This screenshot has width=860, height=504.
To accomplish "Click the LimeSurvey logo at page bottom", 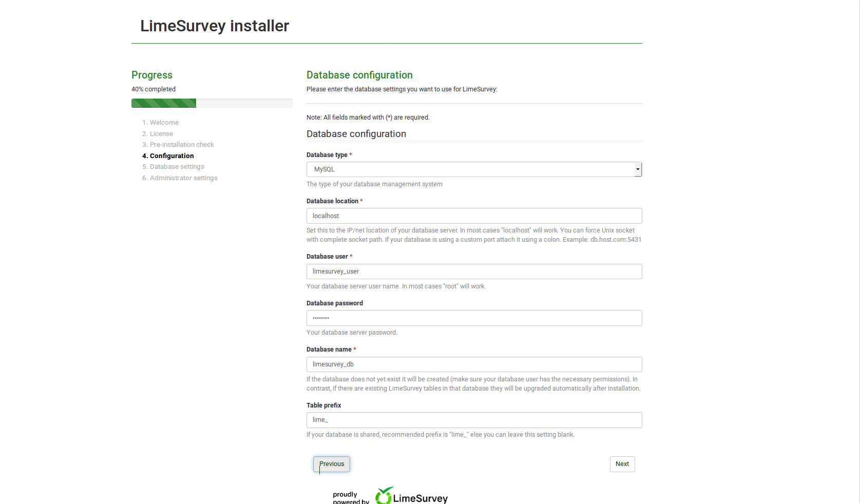I will coord(411,496).
